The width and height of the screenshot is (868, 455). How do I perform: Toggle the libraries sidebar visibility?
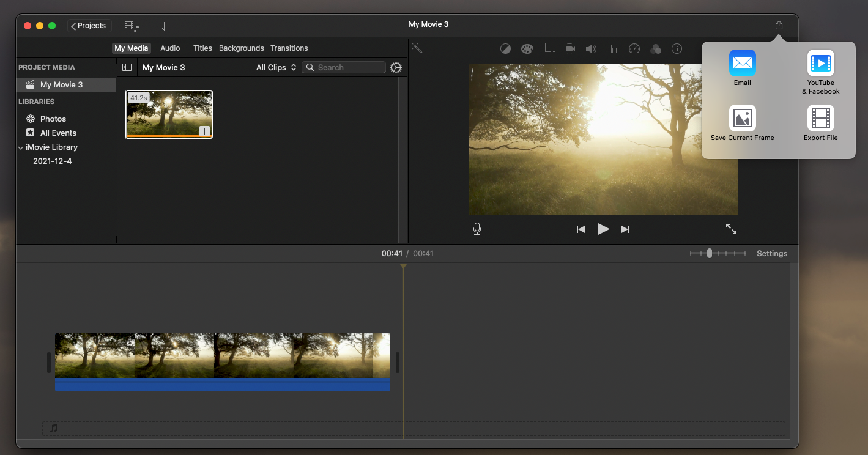pos(127,67)
